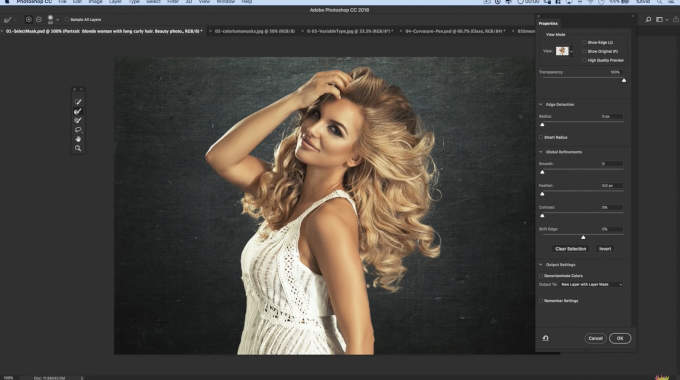Click the Clear Selection button
Viewport: 680px width, 380px height.
[570, 249]
